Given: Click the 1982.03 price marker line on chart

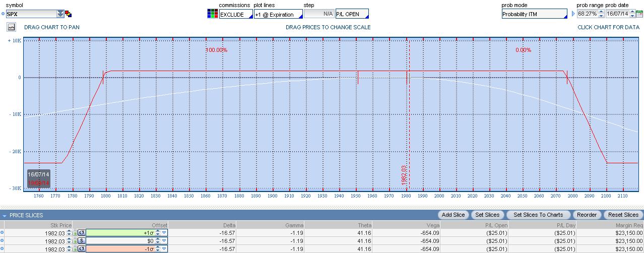Looking at the screenshot, I should pyautogui.click(x=409, y=113).
